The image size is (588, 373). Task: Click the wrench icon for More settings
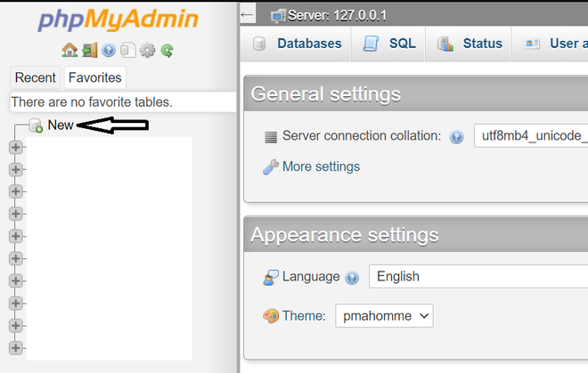[x=270, y=167]
